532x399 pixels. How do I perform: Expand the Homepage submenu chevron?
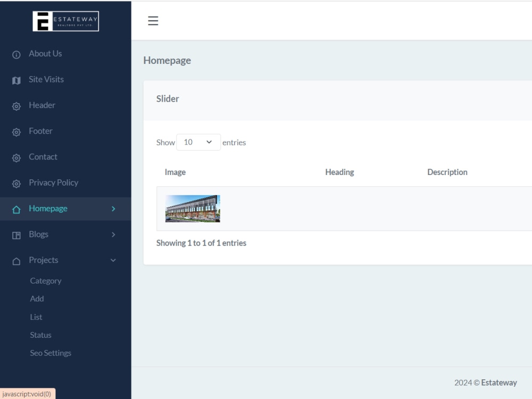click(113, 209)
